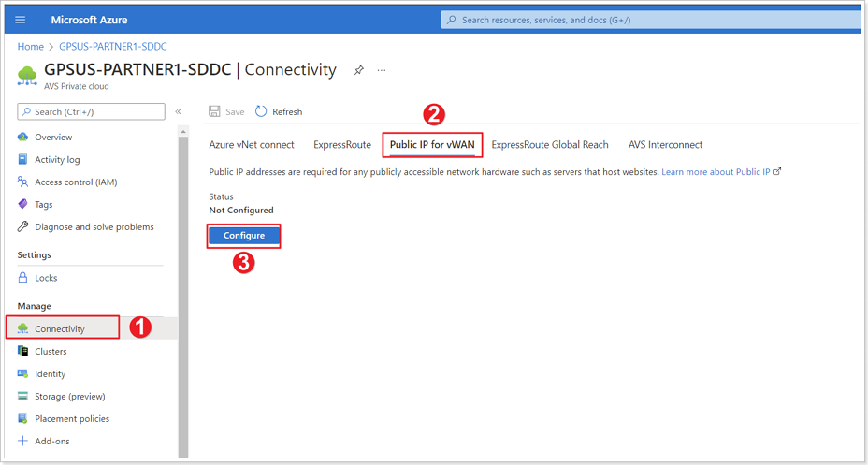Open Overview in the sidebar
This screenshot has height=465, width=868.
tap(53, 138)
